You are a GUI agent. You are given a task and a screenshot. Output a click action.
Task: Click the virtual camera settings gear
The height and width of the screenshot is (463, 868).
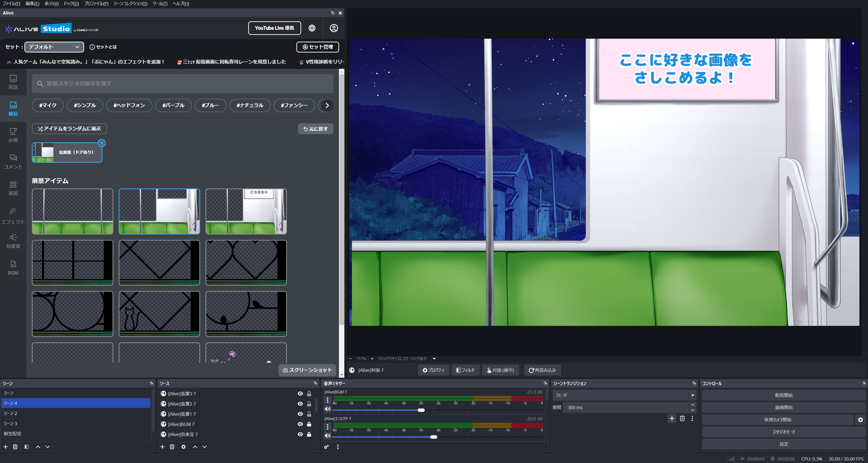860,420
